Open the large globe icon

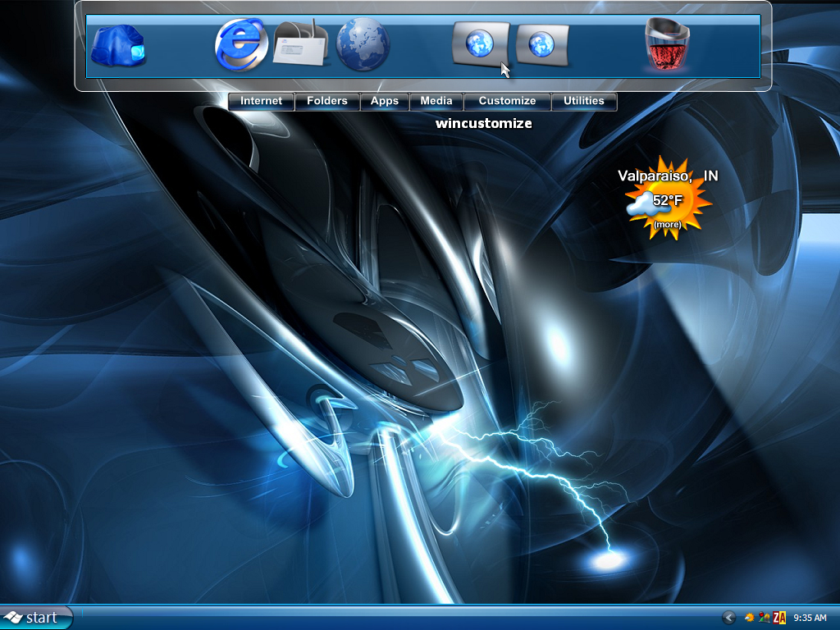click(363, 44)
